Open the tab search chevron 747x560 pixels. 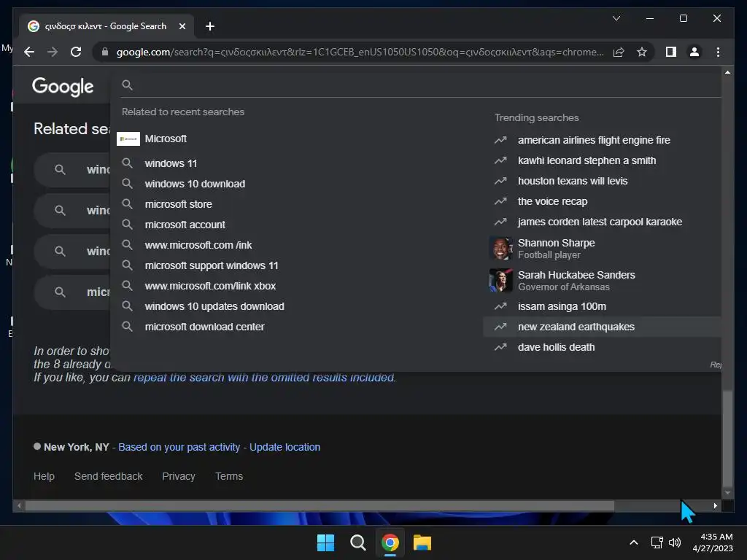click(x=616, y=18)
